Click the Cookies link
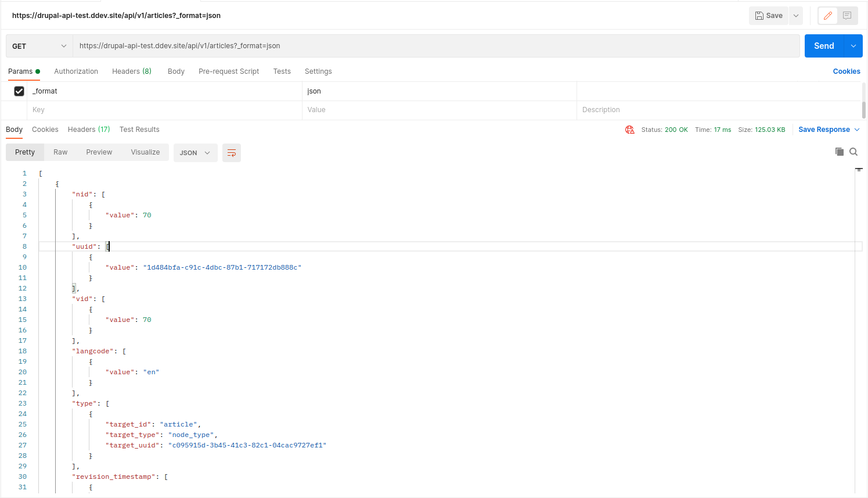868x498 pixels. pyautogui.click(x=847, y=71)
